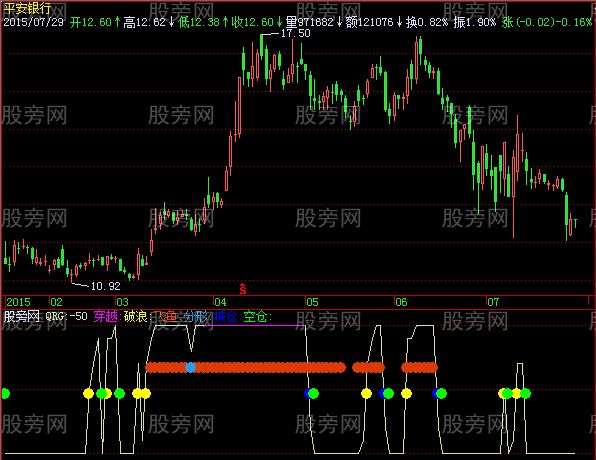Select the dark-blue 减仓 legend label
This screenshot has width=596, height=460.
pyautogui.click(x=226, y=316)
